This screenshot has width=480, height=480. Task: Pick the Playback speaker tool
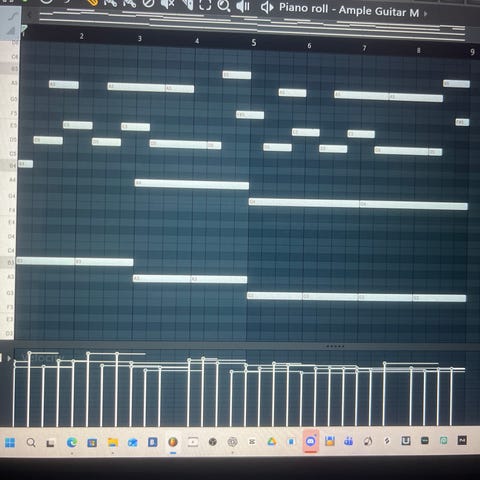243,6
